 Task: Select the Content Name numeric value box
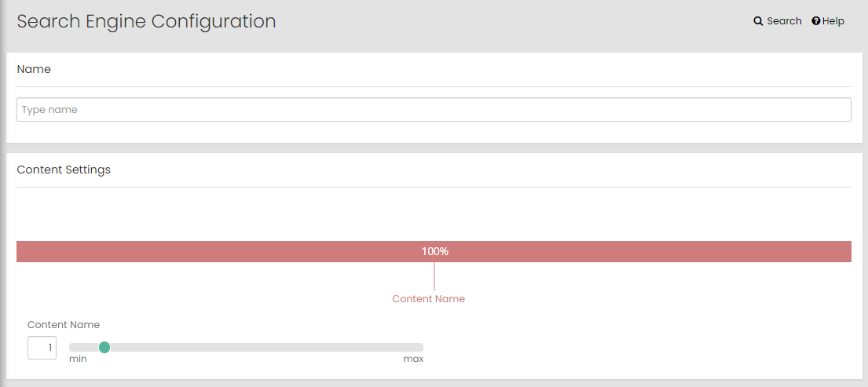coord(42,348)
